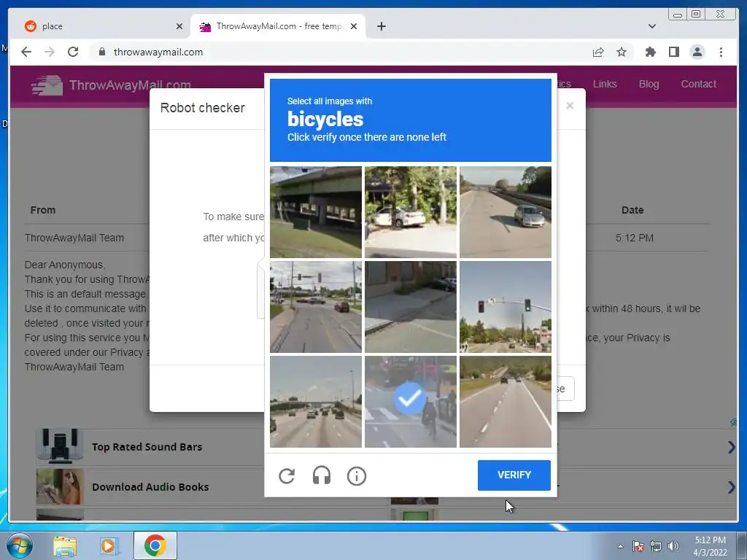Open the Contact nav item
The image size is (747, 560).
click(698, 84)
